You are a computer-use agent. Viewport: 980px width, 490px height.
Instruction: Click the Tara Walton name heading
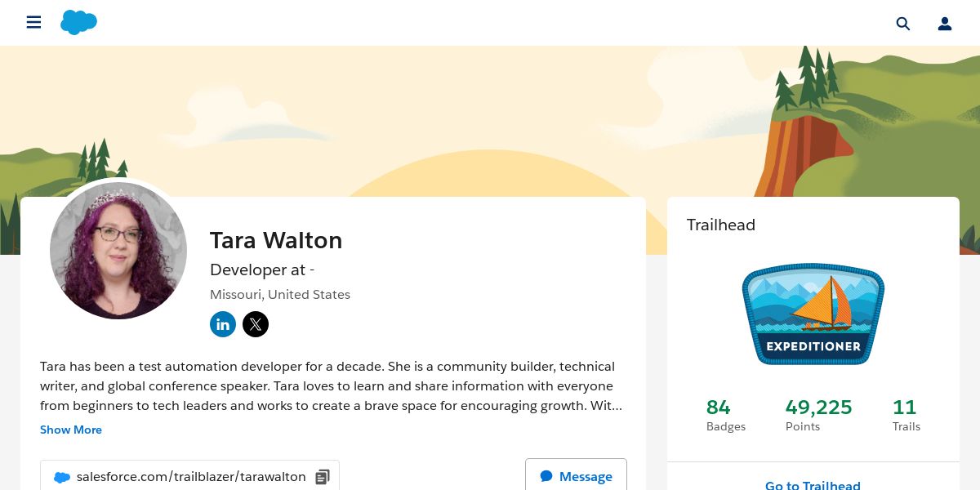[276, 240]
